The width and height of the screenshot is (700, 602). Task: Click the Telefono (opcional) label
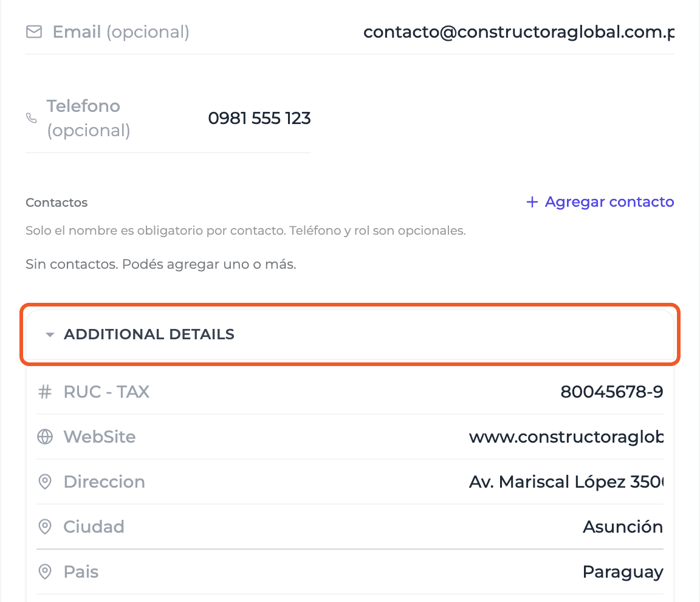pos(89,119)
